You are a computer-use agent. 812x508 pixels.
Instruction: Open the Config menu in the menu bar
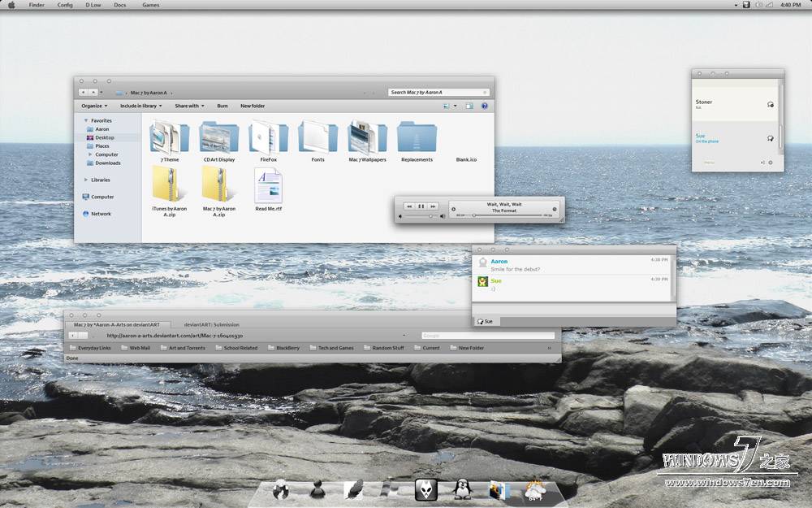(64, 5)
